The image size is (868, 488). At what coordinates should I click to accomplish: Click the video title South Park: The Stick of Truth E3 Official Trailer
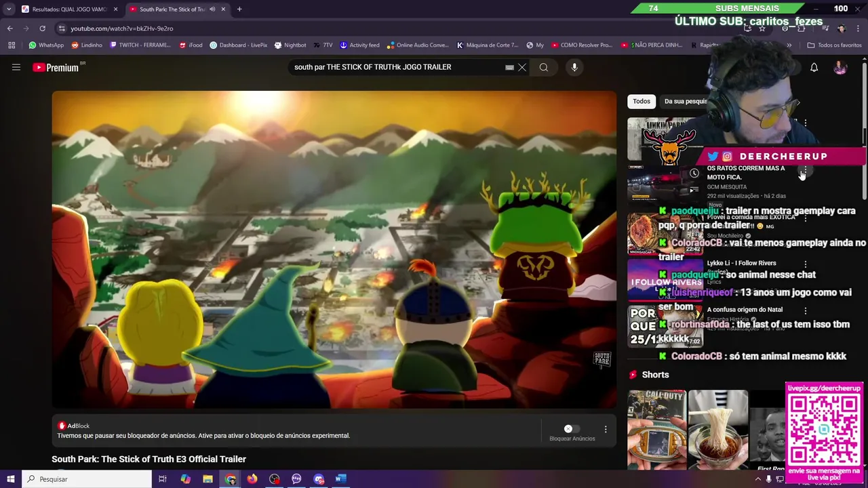click(149, 460)
